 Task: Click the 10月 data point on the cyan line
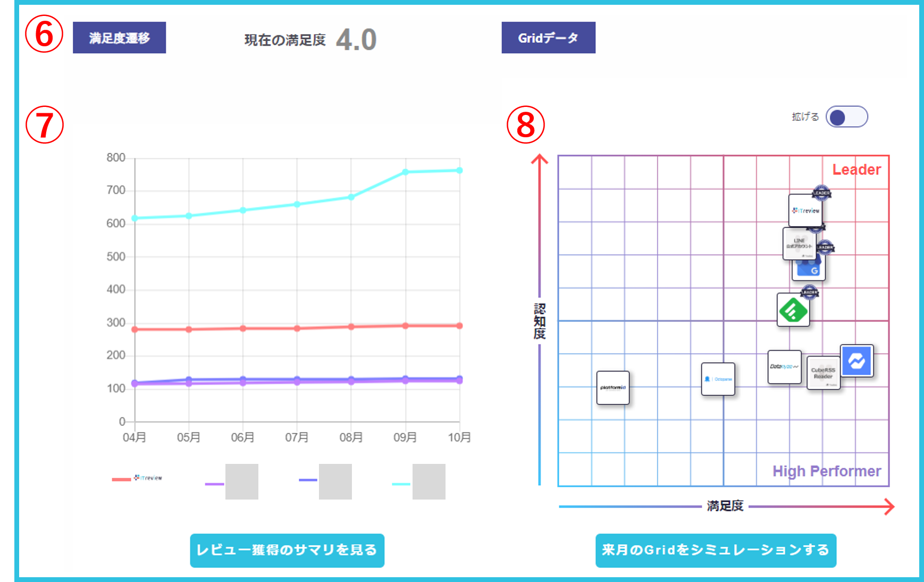coord(459,169)
